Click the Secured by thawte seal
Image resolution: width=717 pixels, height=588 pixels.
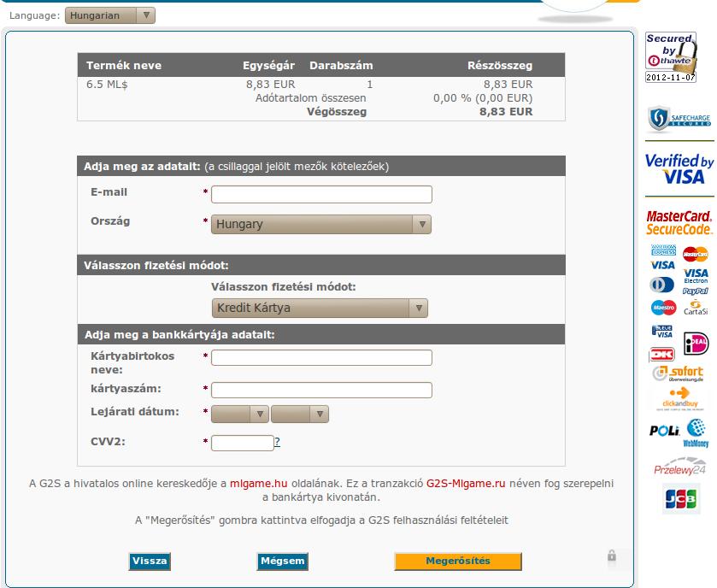click(x=671, y=57)
